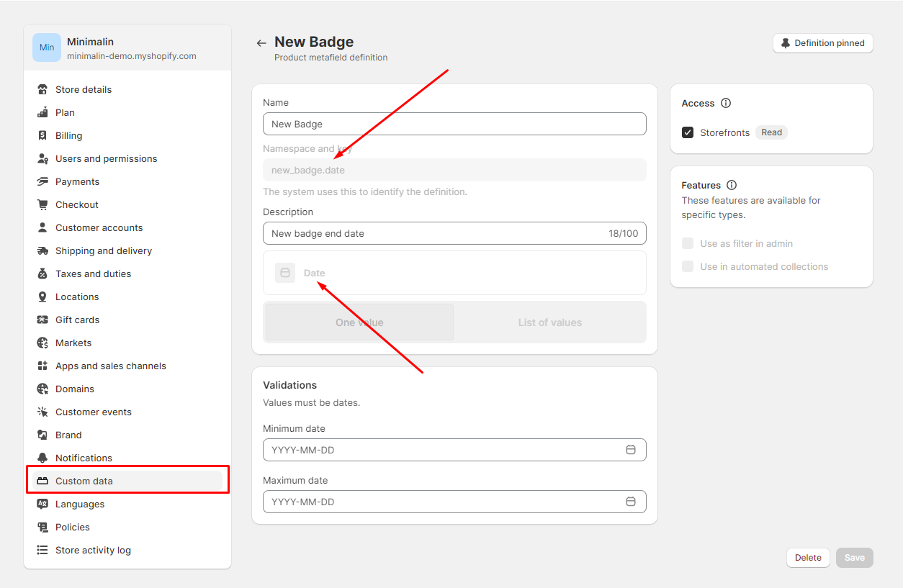Click the Minimum date input field

(x=454, y=450)
